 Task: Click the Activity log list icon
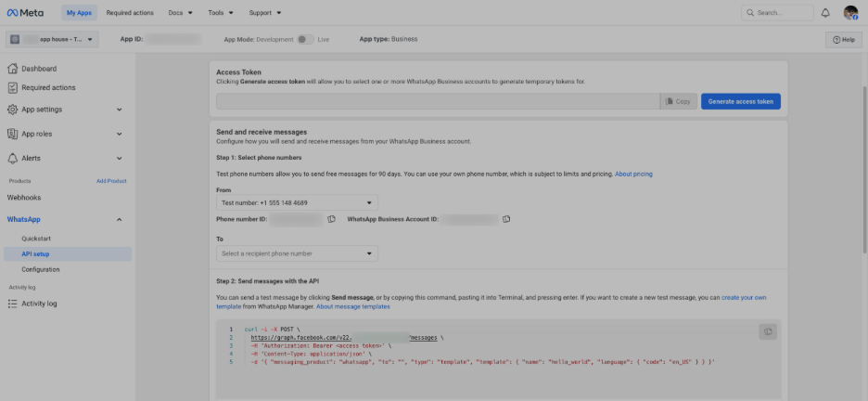click(x=13, y=304)
